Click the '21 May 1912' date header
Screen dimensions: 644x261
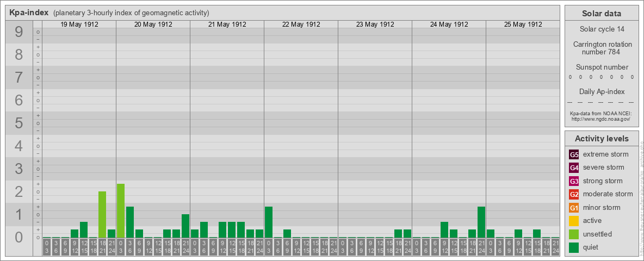(x=227, y=24)
